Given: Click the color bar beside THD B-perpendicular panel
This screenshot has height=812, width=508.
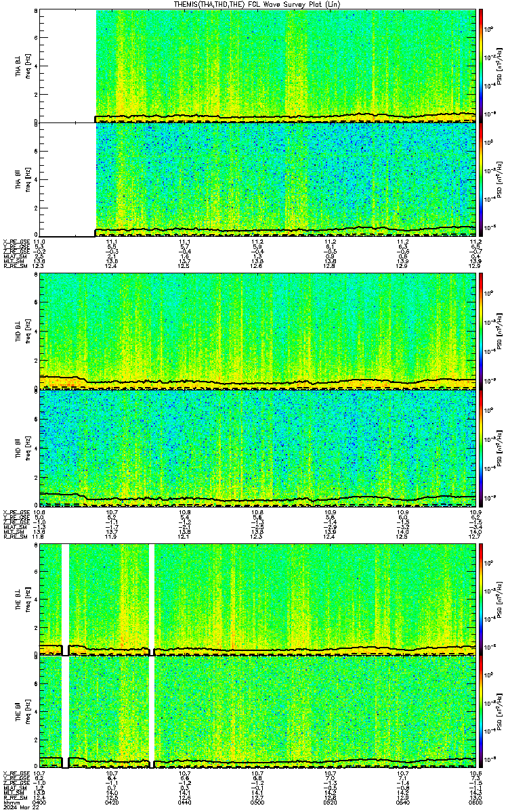Looking at the screenshot, I should pyautogui.click(x=482, y=331).
